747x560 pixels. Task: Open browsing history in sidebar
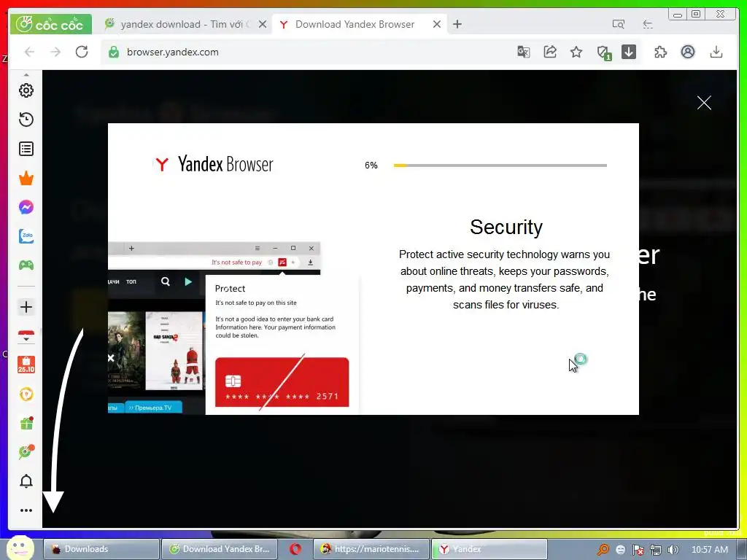[x=26, y=120]
